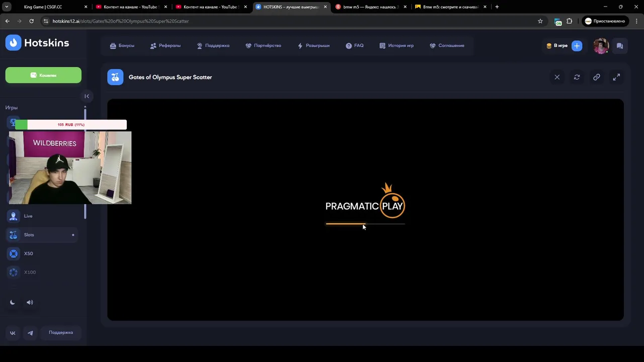Close the HOTSKINS browser tab
This screenshot has width=644, height=362.
pos(325,7)
